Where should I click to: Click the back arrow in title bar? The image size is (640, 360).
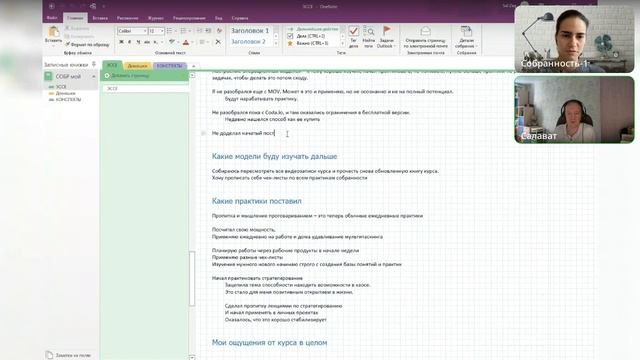tap(52, 6)
